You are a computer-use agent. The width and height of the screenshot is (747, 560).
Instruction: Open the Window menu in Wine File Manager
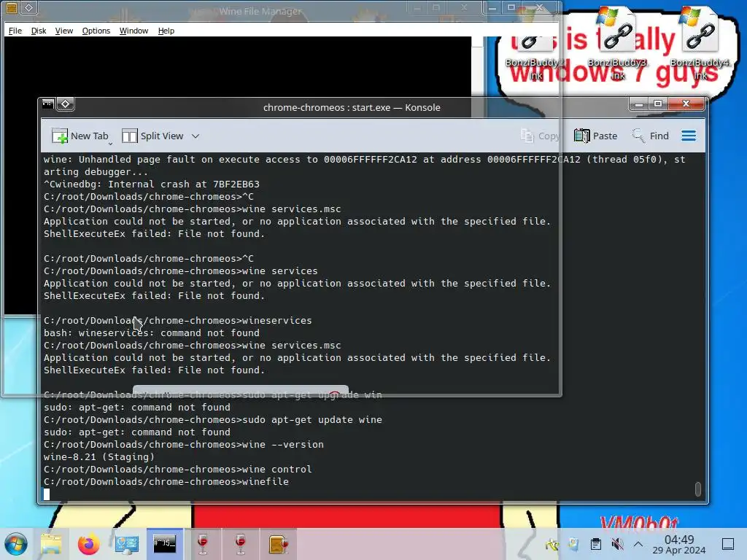click(x=133, y=31)
